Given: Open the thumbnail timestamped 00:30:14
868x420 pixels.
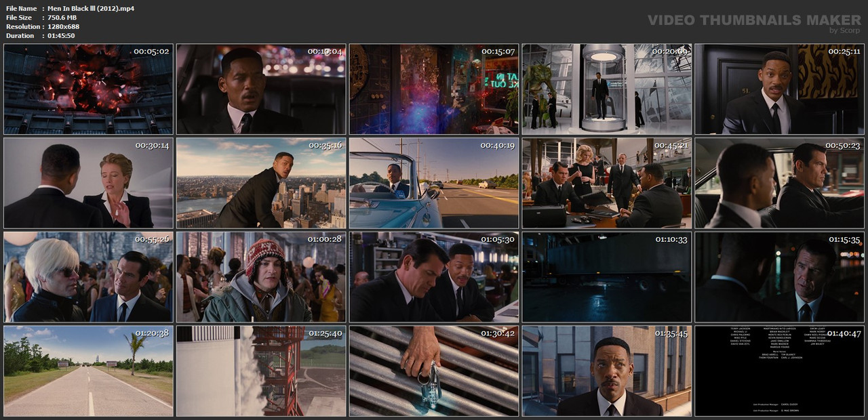Looking at the screenshot, I should pos(89,183).
